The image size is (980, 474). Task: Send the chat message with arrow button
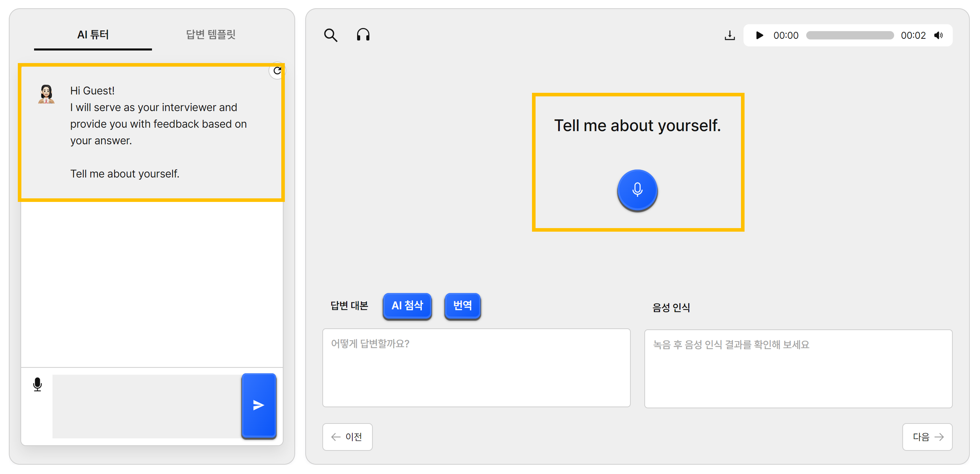tap(259, 405)
